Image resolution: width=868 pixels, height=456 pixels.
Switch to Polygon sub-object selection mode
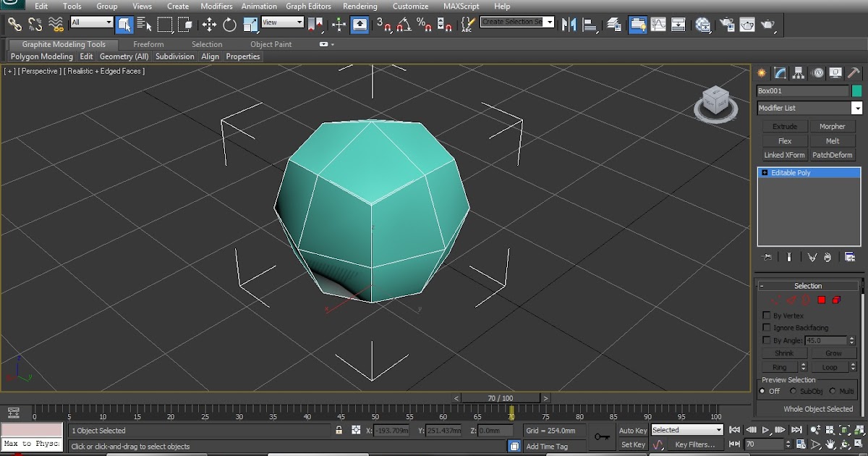(x=822, y=300)
